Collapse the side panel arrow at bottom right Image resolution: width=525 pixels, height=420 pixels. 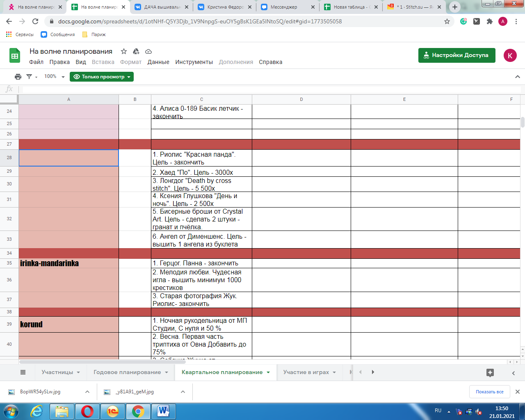514,373
